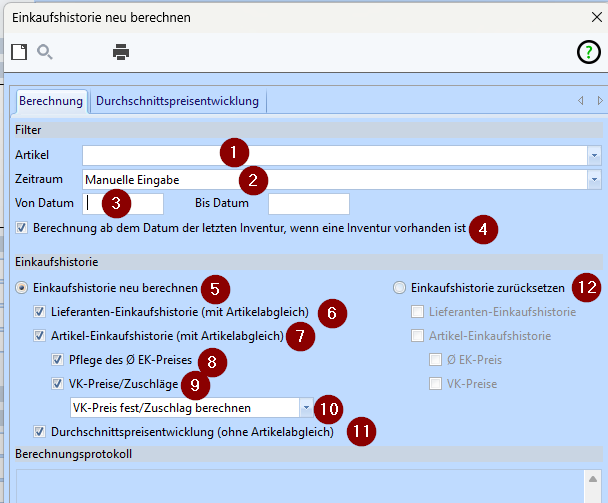608x503 pixels.
Task: Click the magnifier search icon
Action: (45, 52)
